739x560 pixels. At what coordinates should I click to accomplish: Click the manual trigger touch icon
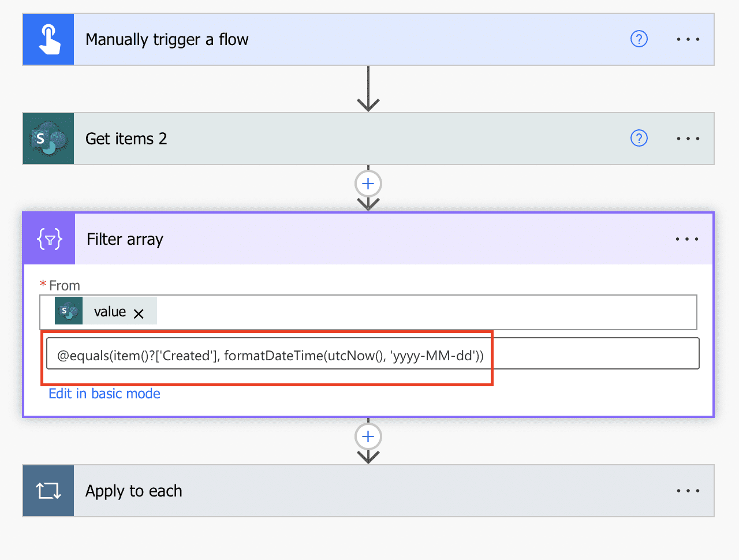(x=48, y=39)
